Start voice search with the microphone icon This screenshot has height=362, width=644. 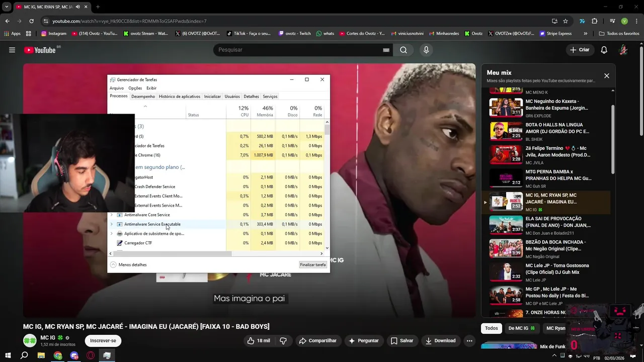coord(426,50)
